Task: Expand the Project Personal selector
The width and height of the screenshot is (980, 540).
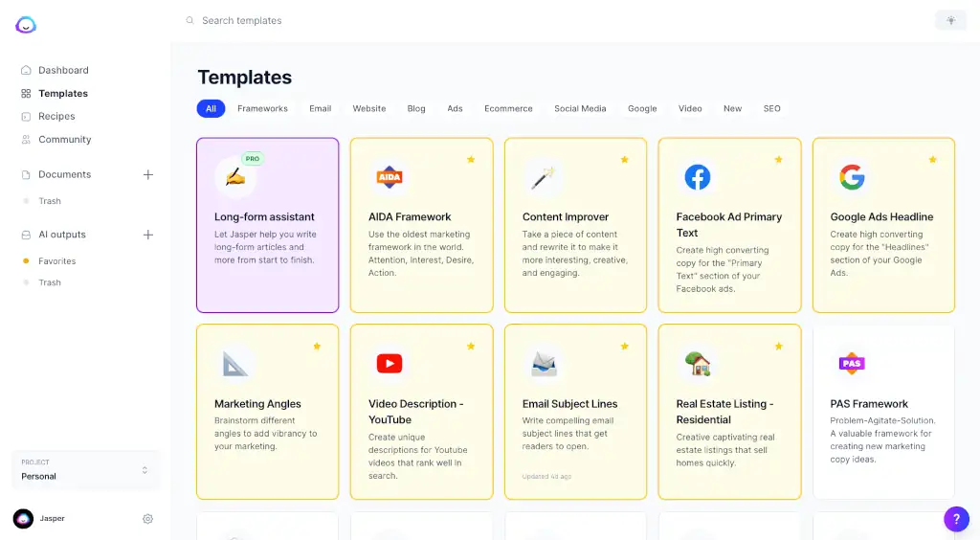Action: [x=85, y=469]
